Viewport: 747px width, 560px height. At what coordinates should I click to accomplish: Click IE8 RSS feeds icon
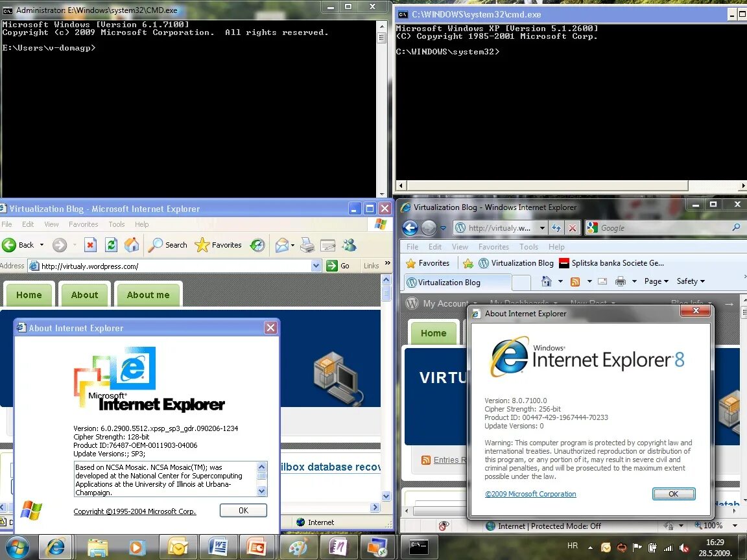click(x=575, y=281)
